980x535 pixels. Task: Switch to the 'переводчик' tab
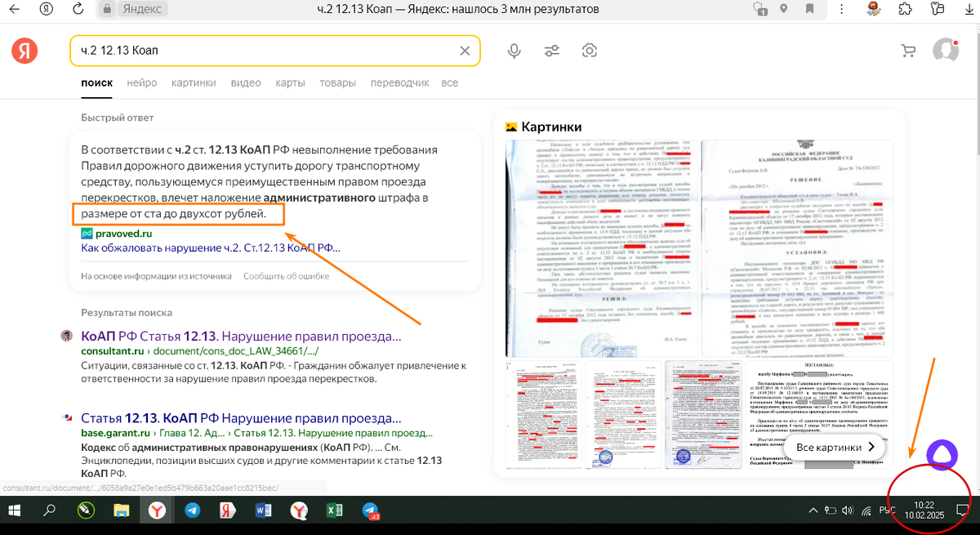399,82
